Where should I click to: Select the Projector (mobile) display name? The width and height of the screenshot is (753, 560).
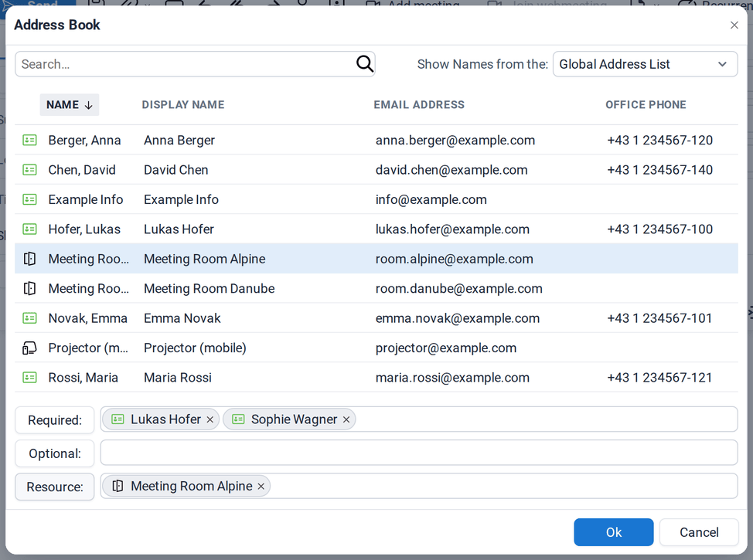195,348
